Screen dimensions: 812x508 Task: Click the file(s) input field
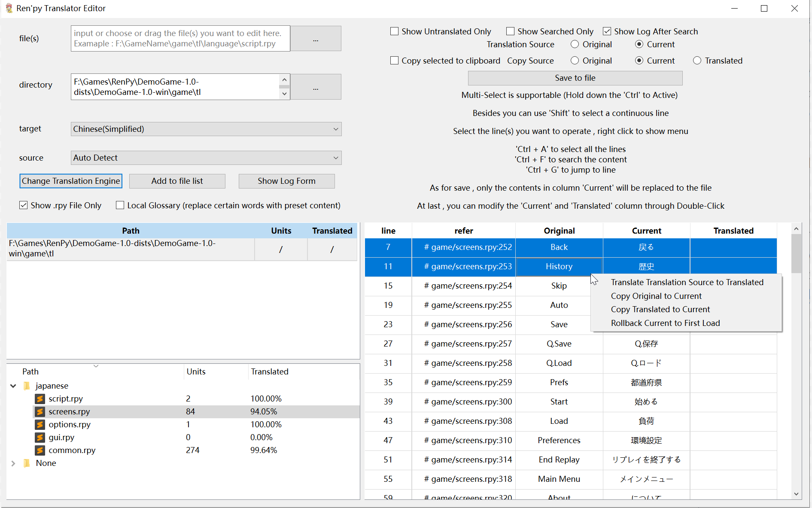[180, 39]
